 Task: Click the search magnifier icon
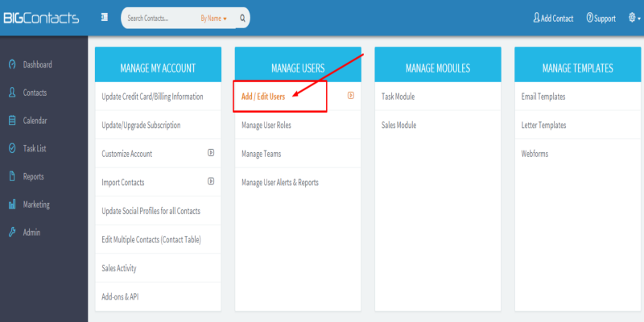pos(242,18)
